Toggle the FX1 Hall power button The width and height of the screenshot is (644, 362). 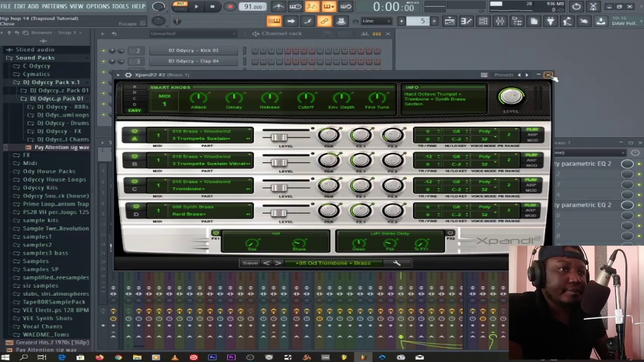click(216, 233)
